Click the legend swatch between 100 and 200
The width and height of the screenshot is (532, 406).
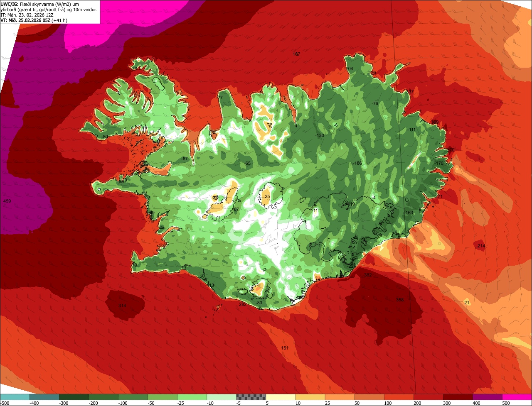click(x=399, y=397)
